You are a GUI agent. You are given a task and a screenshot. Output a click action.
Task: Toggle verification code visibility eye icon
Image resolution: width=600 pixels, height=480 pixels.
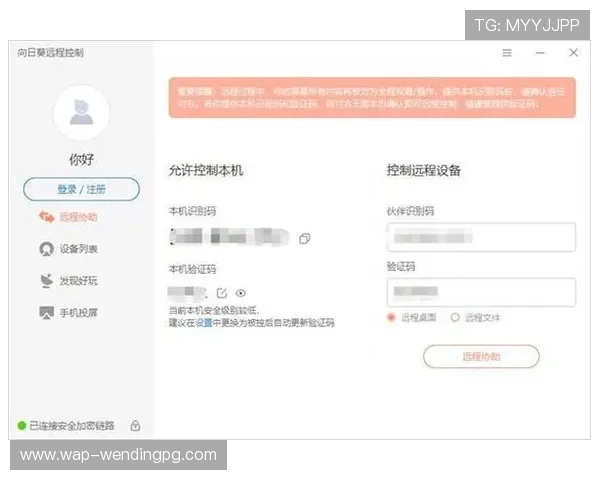(241, 293)
